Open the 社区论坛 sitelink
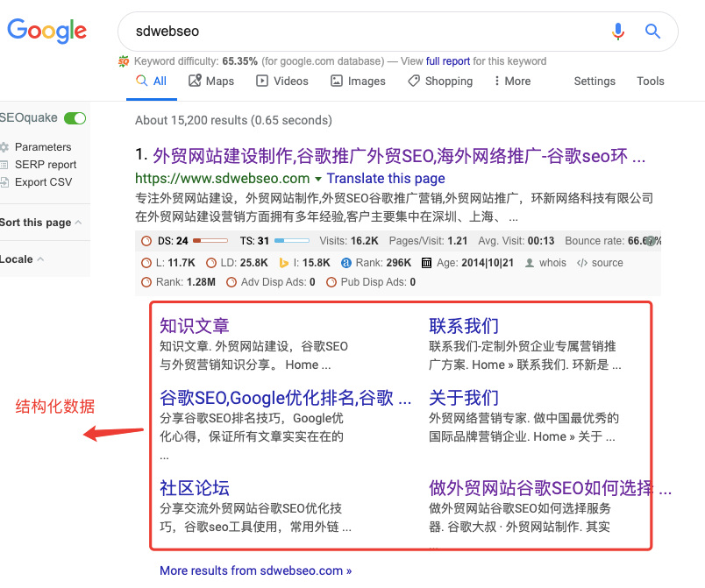 [x=195, y=488]
